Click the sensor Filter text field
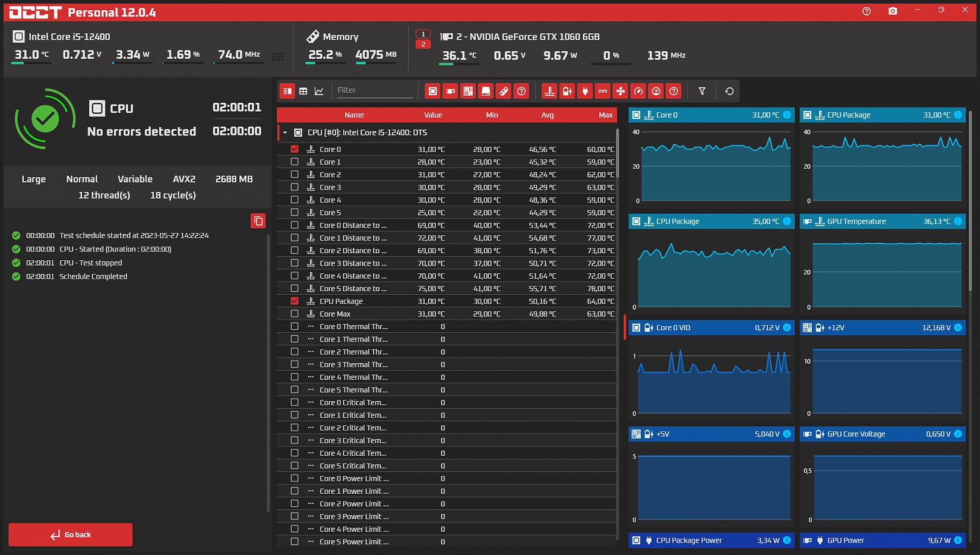 374,90
